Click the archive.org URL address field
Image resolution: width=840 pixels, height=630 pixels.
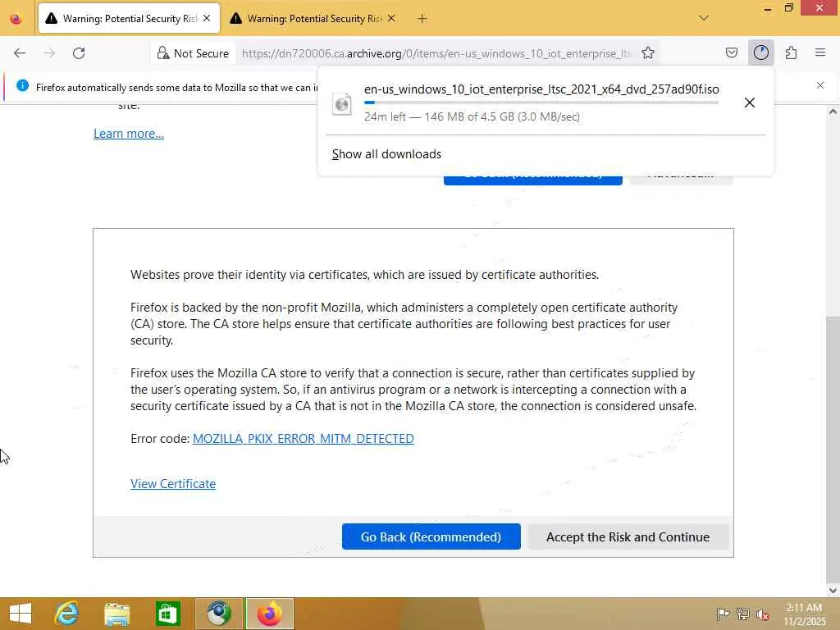click(x=436, y=53)
